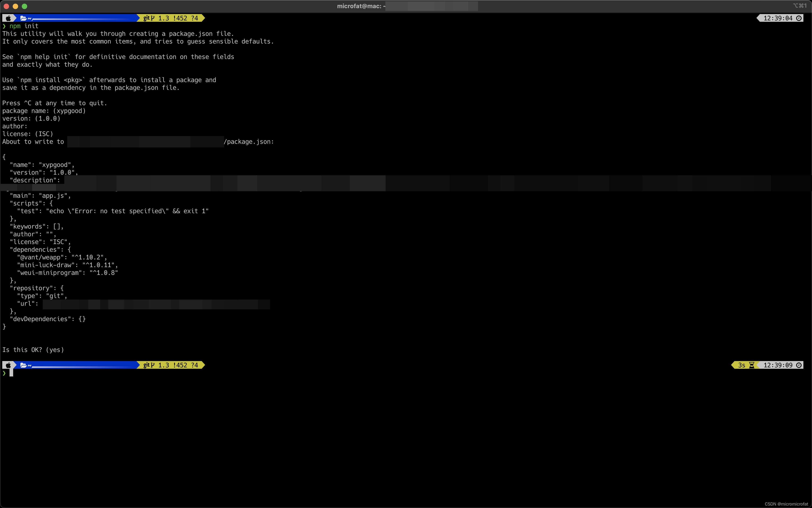Click "This utility will walk you through creating" line
Viewport: 812px width, 508px height.
118,34
